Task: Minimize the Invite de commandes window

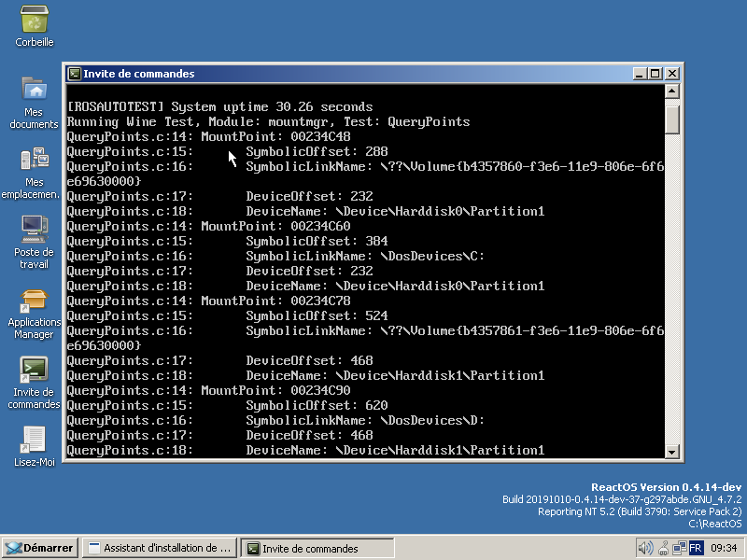Action: [640, 74]
